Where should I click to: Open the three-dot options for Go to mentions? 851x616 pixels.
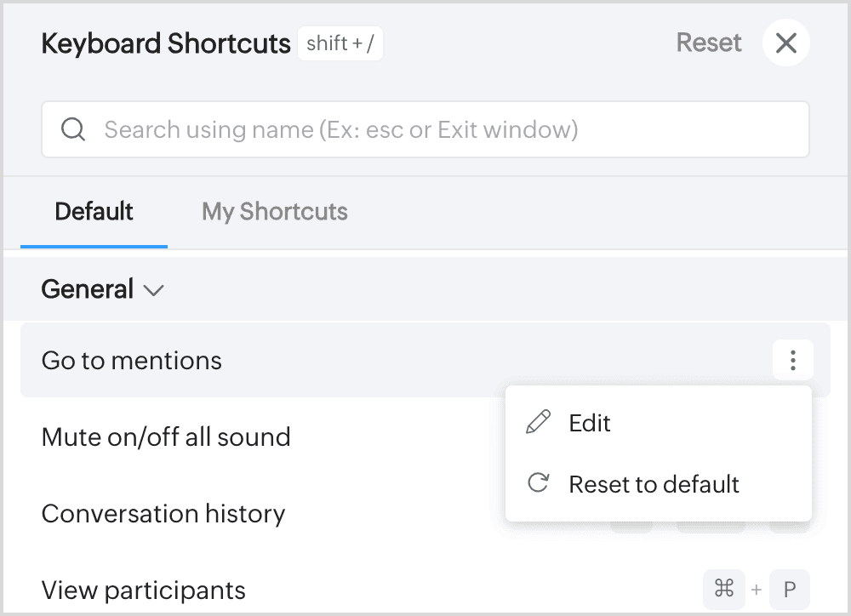[792, 360]
